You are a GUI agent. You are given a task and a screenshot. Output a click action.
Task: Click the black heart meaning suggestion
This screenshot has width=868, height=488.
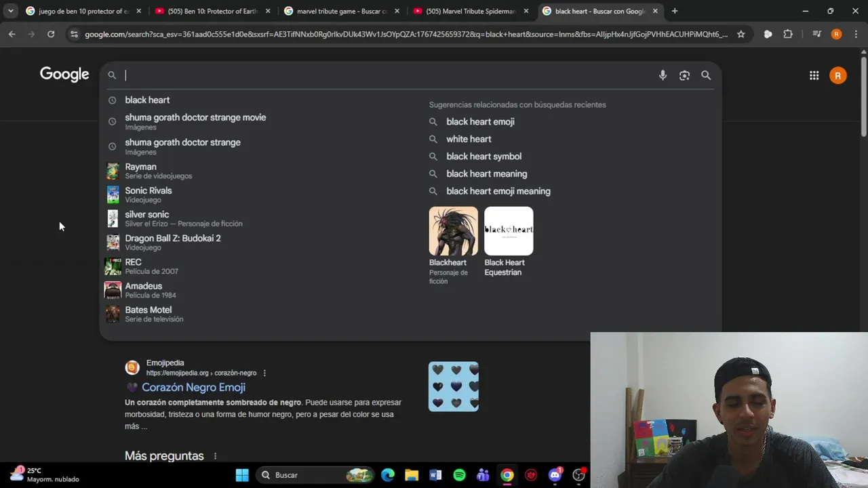point(486,174)
